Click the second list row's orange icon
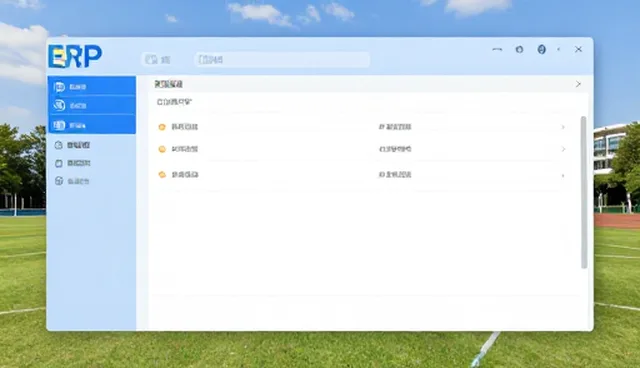640x368 pixels. coord(162,149)
